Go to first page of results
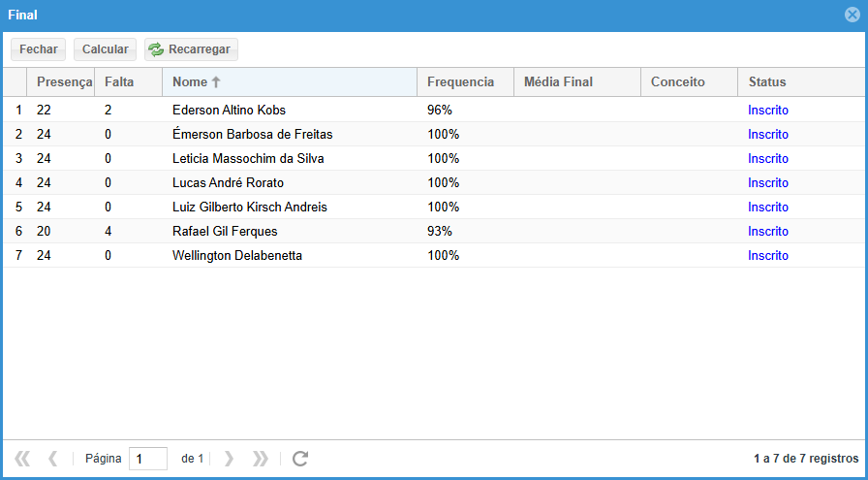 [22, 459]
